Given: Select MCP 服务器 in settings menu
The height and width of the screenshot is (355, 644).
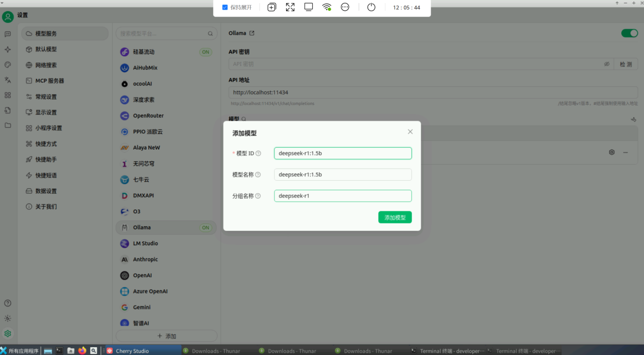Looking at the screenshot, I should point(65,81).
